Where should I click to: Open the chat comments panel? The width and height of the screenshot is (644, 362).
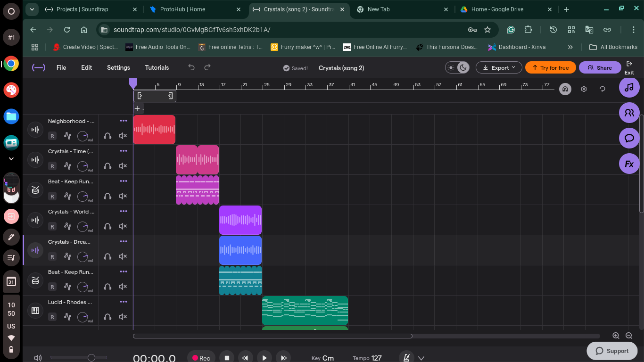click(x=629, y=138)
